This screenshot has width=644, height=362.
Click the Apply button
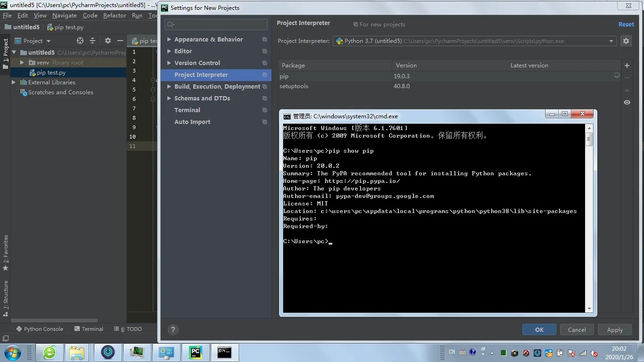(615, 330)
